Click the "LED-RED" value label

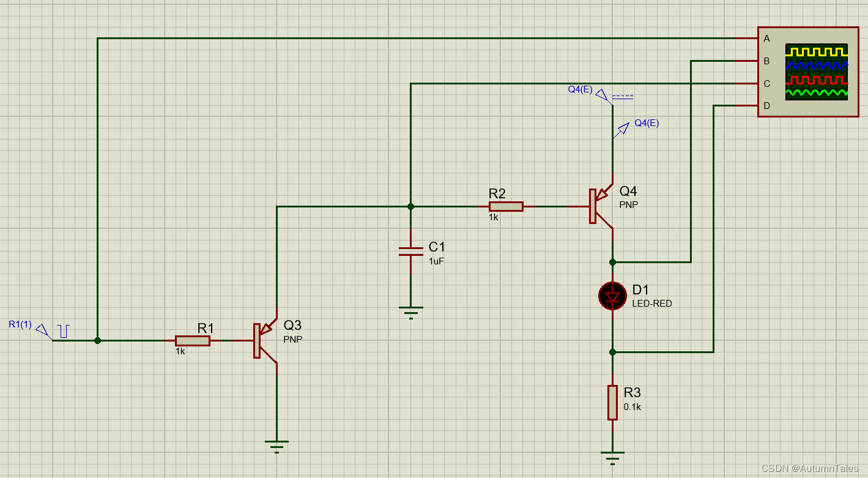click(652, 304)
